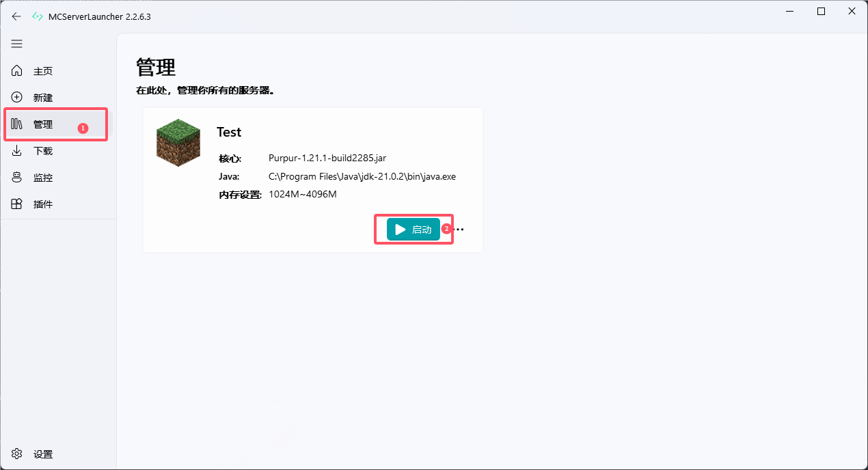
Task: Open the 新建 page in sidebar
Action: click(x=58, y=98)
